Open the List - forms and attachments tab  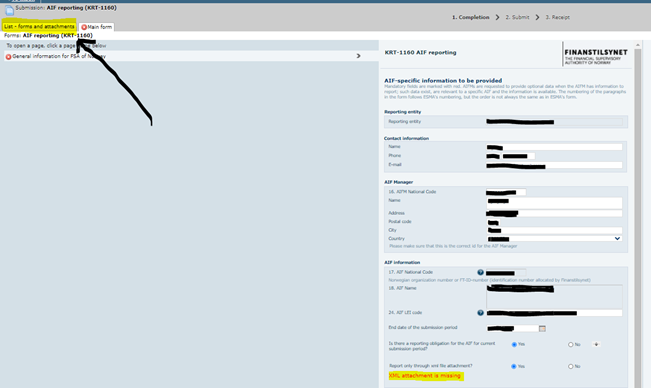pyautogui.click(x=39, y=27)
